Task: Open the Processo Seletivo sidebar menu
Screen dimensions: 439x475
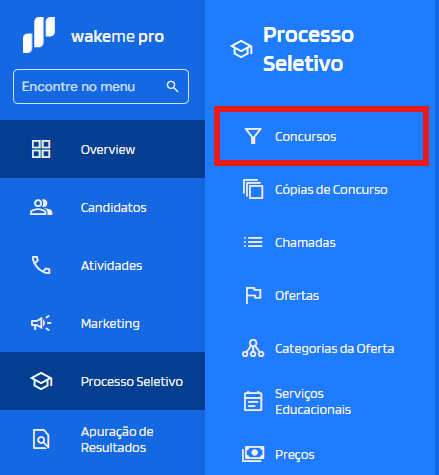Action: pyautogui.click(x=102, y=381)
